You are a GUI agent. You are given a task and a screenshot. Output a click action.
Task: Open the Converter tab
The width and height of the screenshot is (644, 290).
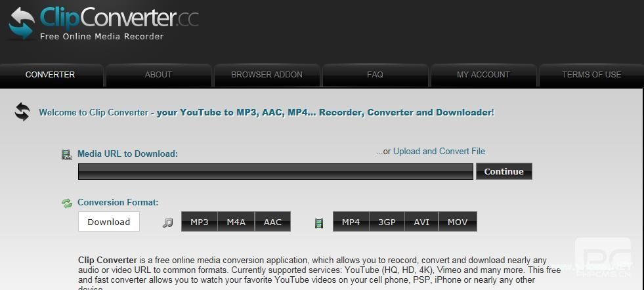point(51,75)
